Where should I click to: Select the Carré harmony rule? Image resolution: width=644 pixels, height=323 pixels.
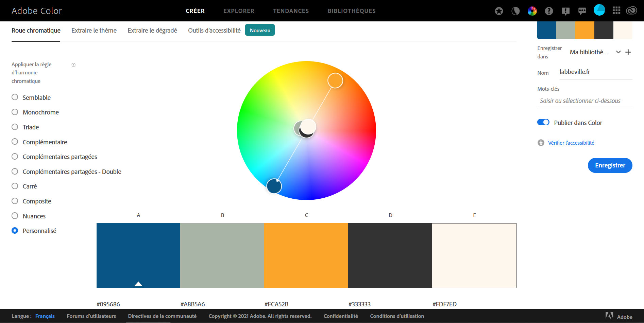pyautogui.click(x=24, y=186)
